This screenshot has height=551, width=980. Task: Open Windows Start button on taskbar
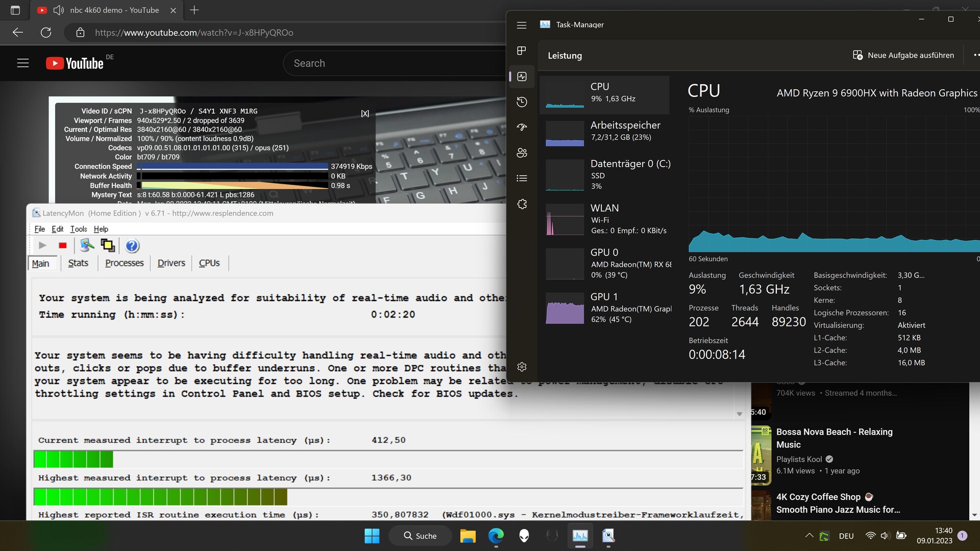tap(372, 536)
